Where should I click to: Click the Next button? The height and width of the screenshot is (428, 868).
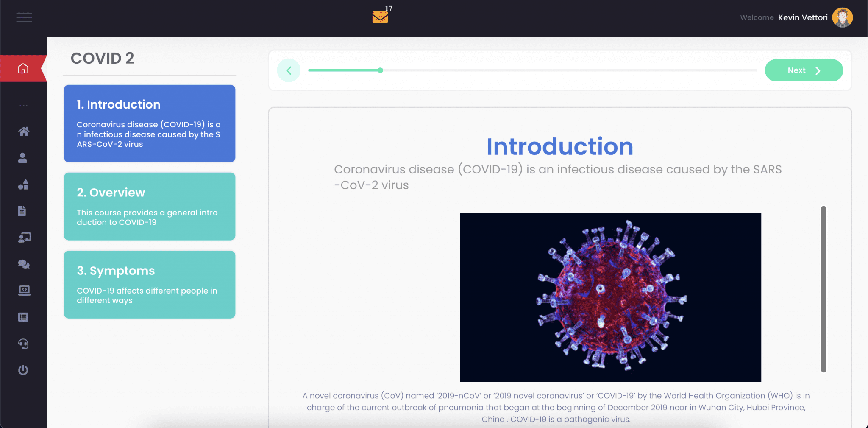(804, 70)
